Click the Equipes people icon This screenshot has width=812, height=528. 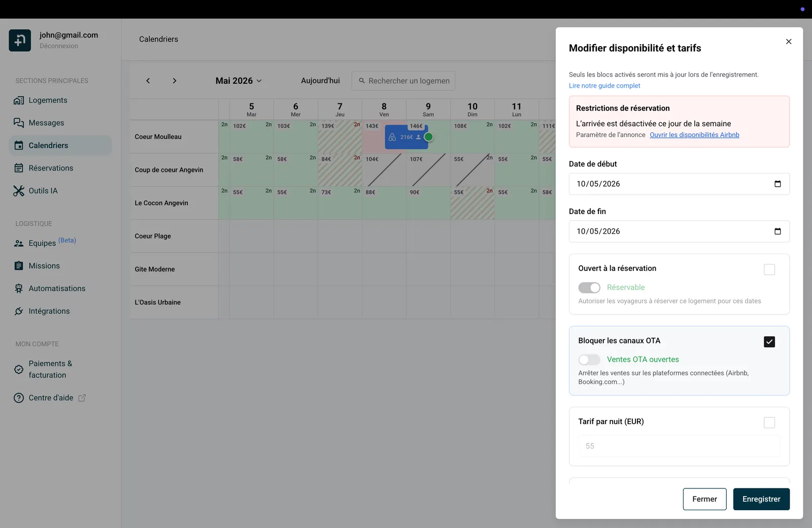[19, 243]
